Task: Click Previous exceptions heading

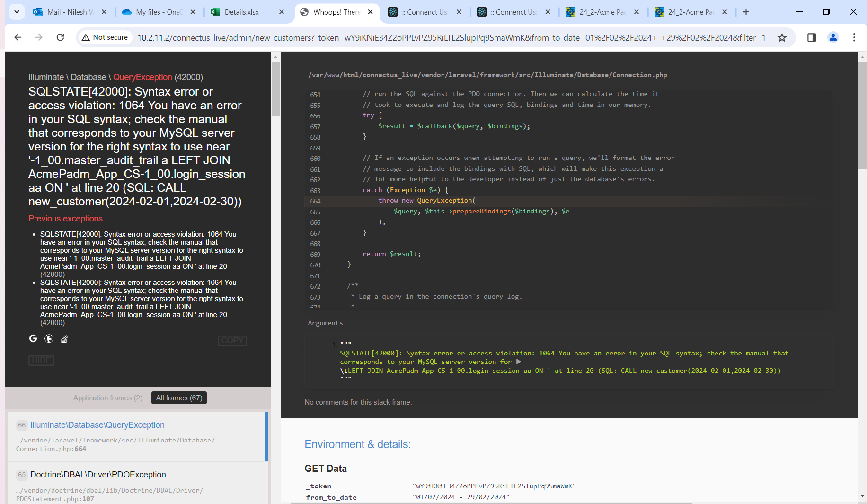Action: click(x=65, y=219)
